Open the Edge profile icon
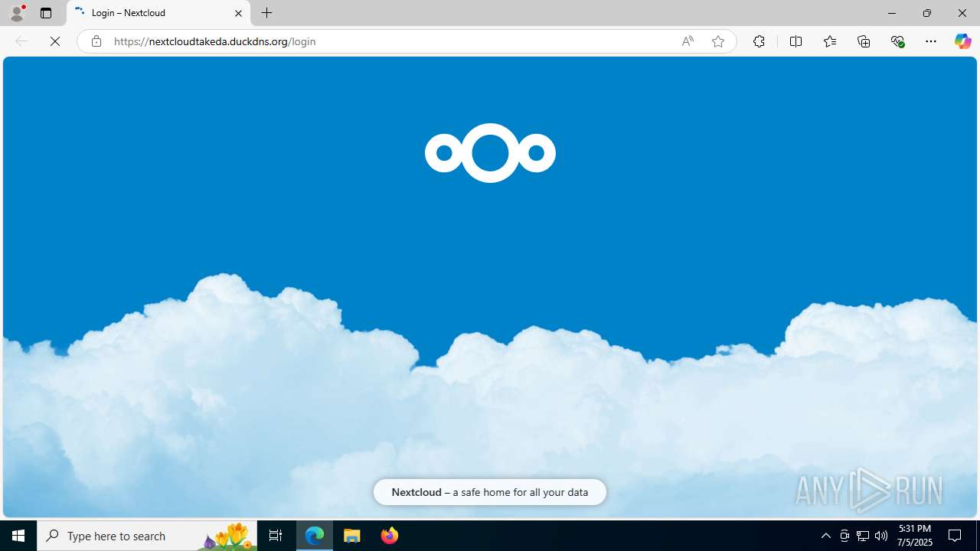The image size is (980, 551). pos(17,13)
